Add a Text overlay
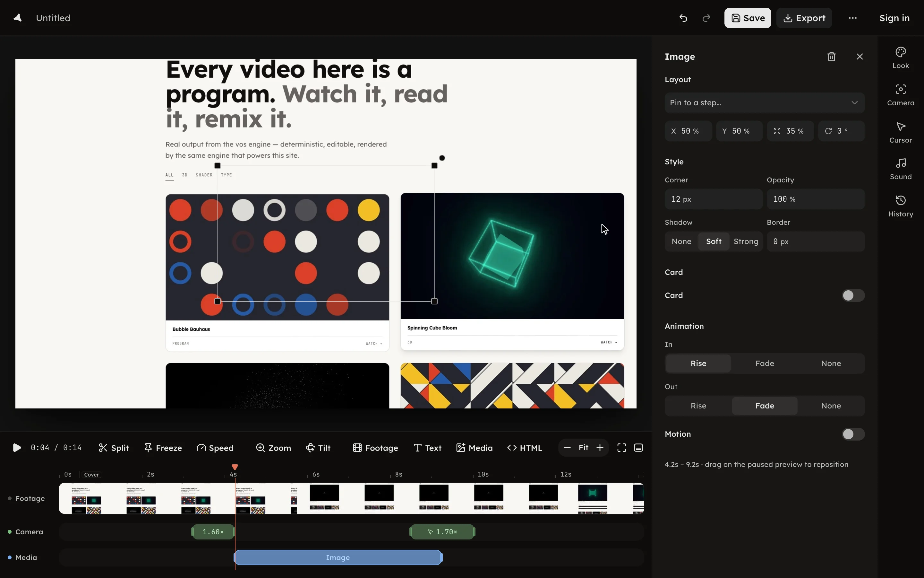 [427, 448]
